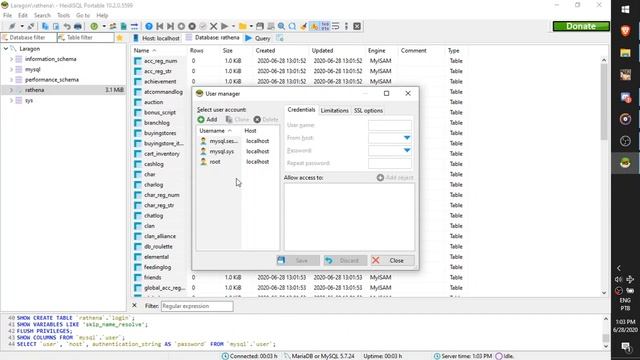Click the Run query play icon

click(x=224, y=27)
